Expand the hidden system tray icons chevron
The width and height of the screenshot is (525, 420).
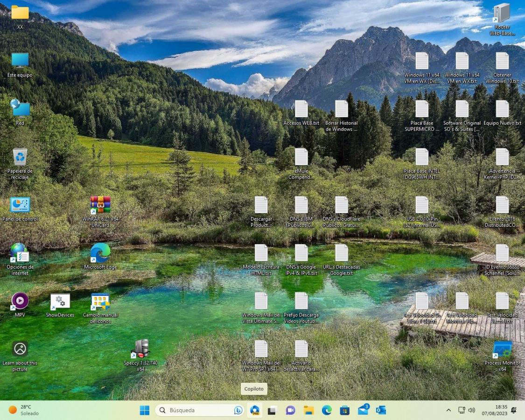(448, 410)
